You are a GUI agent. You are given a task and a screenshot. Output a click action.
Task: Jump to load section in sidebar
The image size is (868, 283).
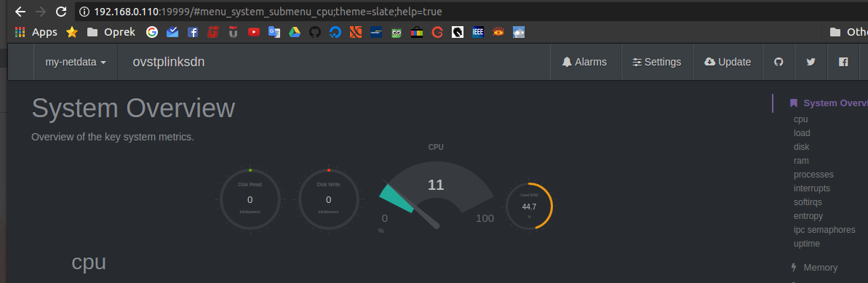(802, 133)
